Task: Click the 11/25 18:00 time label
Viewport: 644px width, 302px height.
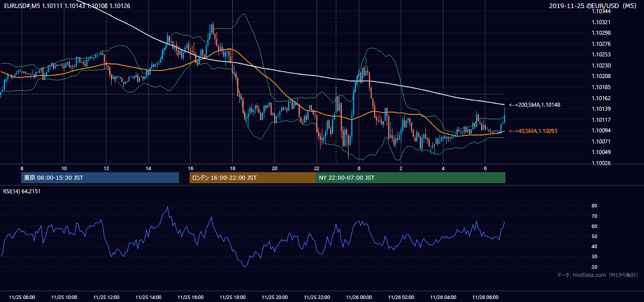Action: [x=232, y=297]
